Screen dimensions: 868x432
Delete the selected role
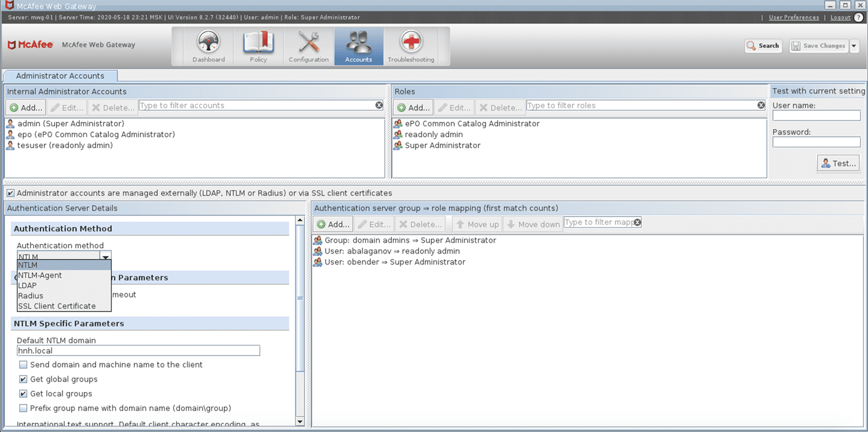point(501,108)
